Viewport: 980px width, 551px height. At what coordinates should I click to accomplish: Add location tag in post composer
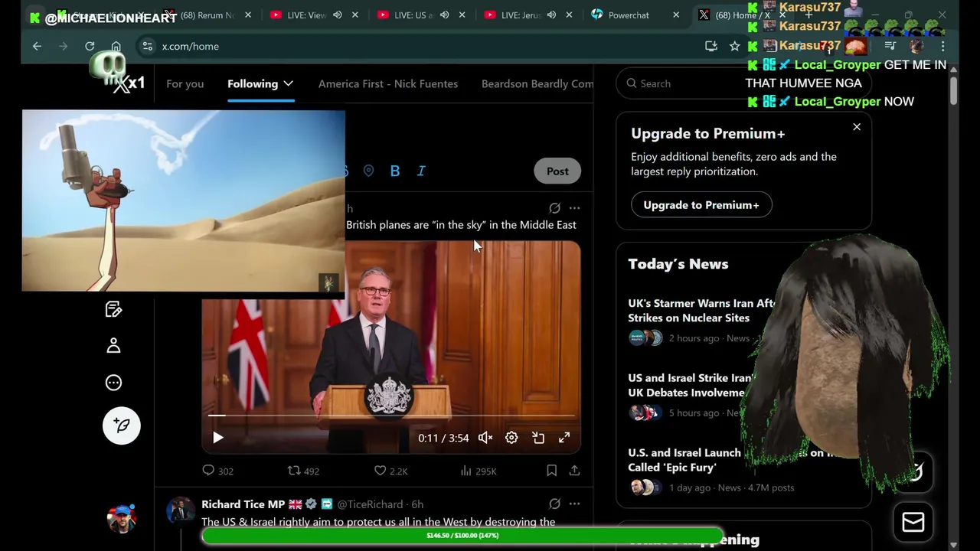click(368, 171)
